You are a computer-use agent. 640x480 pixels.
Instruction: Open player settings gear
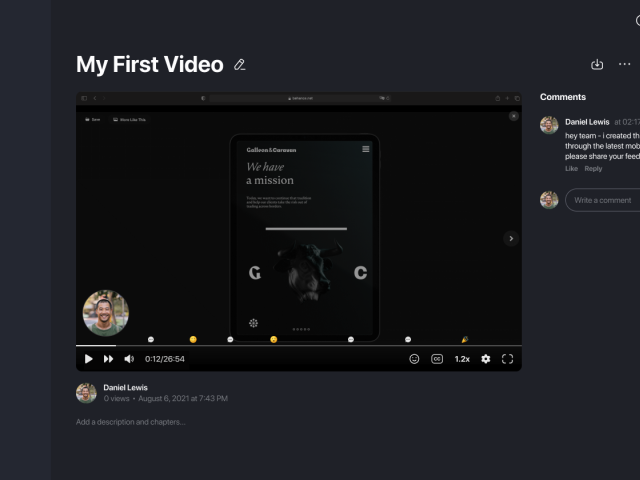tap(485, 359)
